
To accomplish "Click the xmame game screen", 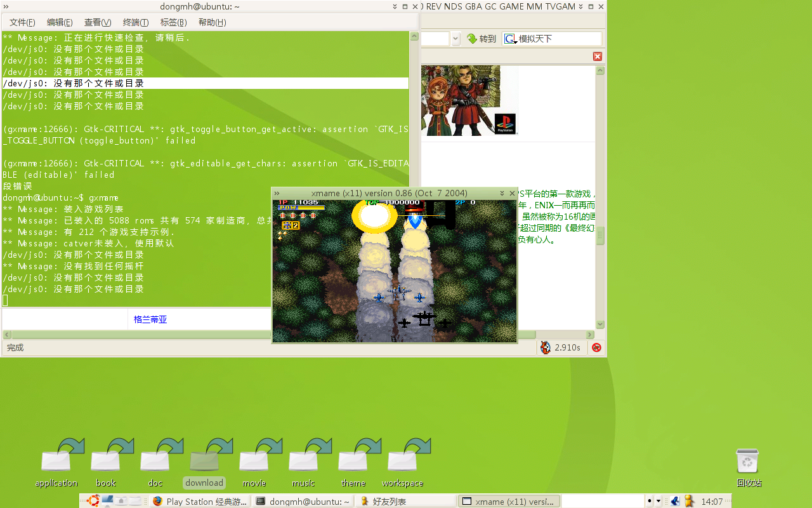I will (x=395, y=271).
